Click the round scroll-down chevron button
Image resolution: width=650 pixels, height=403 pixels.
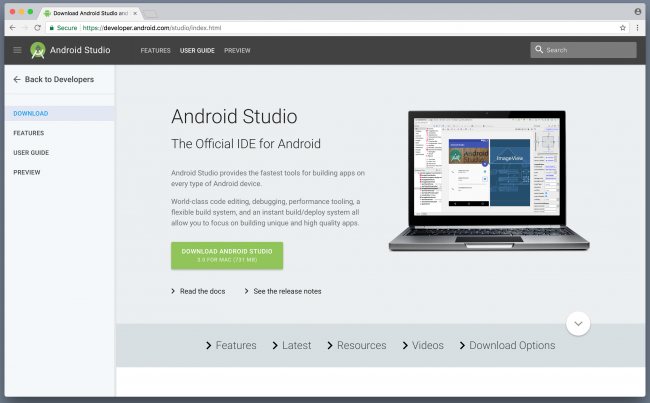577,324
